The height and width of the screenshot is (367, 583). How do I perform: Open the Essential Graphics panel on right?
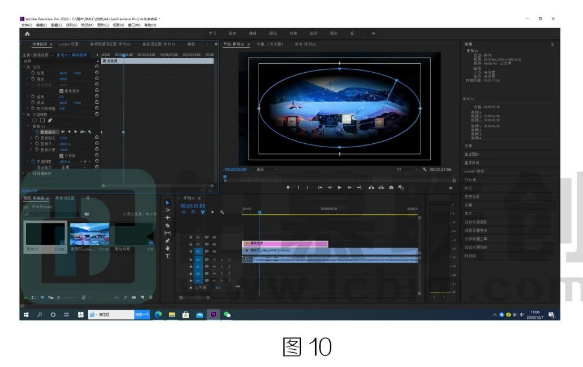point(471,154)
